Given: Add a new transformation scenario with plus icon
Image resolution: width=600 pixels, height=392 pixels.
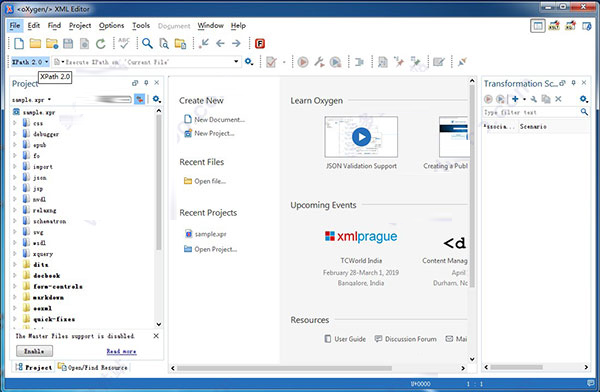Looking at the screenshot, I should click(515, 99).
